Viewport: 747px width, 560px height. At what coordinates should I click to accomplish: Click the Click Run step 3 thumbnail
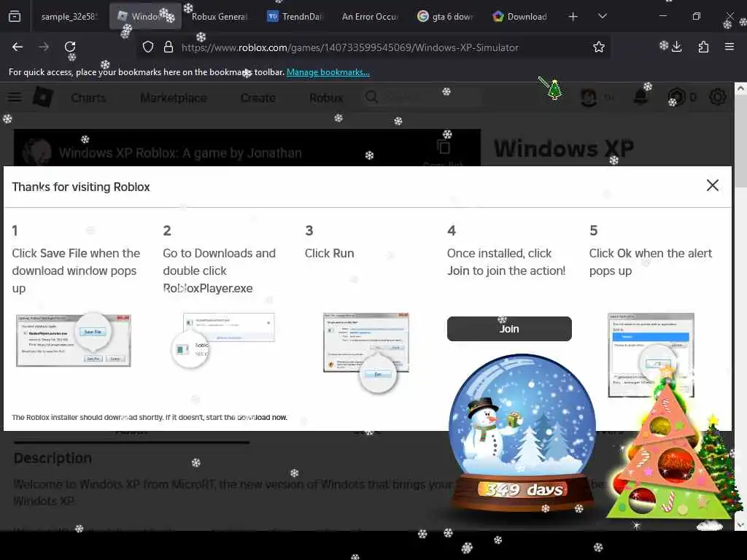(366, 352)
